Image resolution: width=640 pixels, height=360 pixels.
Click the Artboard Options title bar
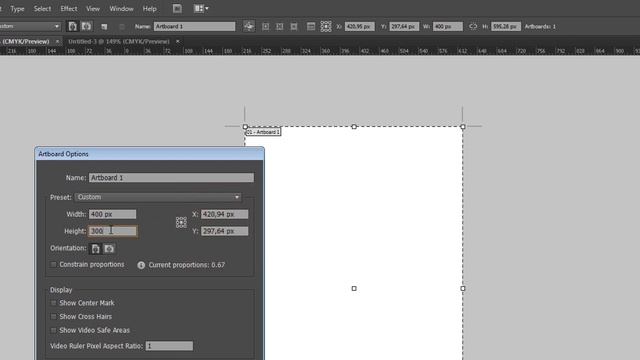click(x=149, y=154)
